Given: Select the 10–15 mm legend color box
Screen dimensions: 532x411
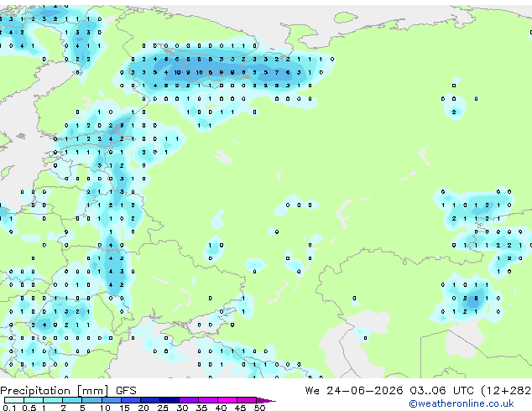Looking at the screenshot, I should point(111,400).
